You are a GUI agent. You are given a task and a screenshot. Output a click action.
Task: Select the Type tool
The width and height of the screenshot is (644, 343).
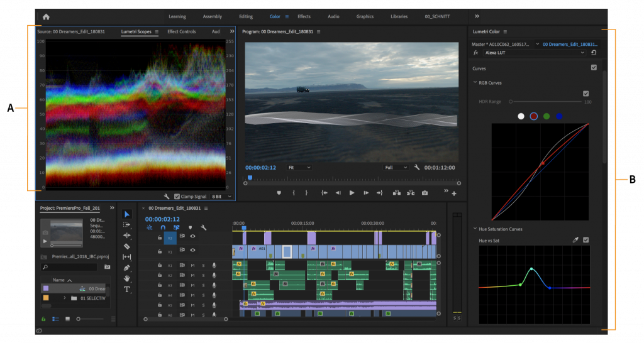tap(127, 289)
